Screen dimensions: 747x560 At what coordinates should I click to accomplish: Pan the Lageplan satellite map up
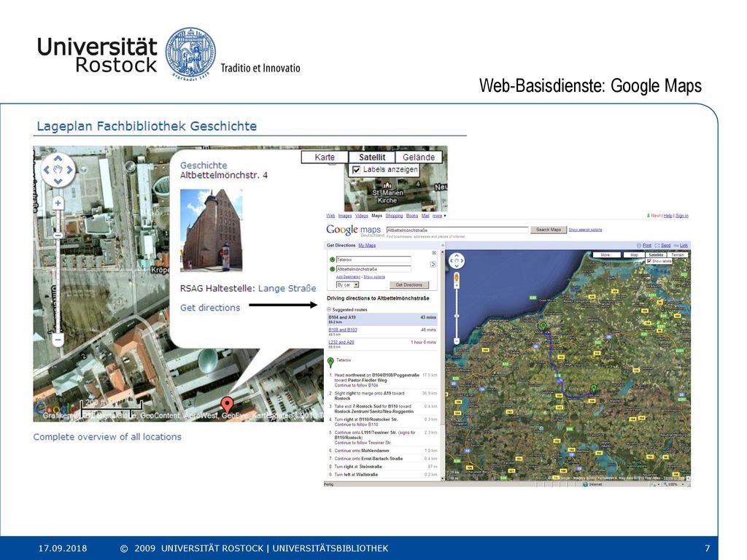click(58, 158)
